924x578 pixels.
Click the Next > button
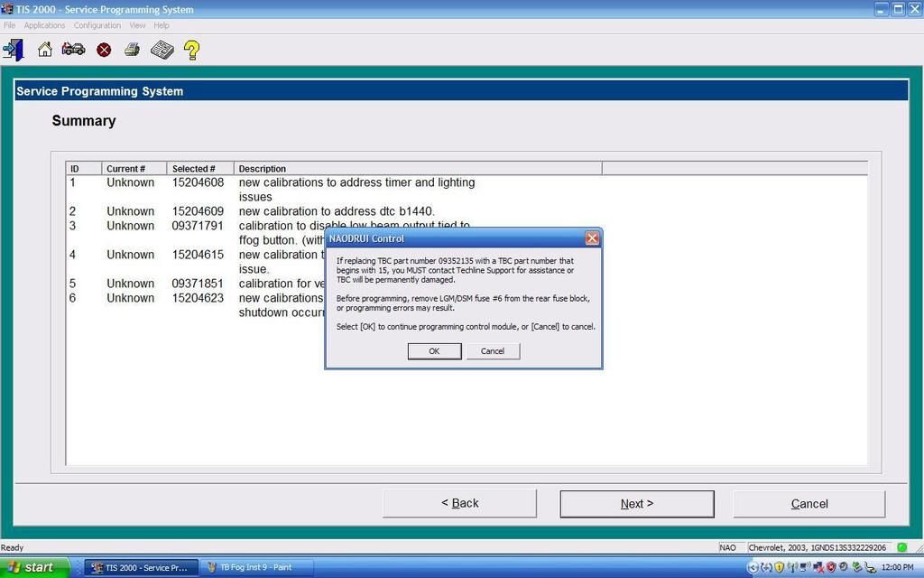637,504
